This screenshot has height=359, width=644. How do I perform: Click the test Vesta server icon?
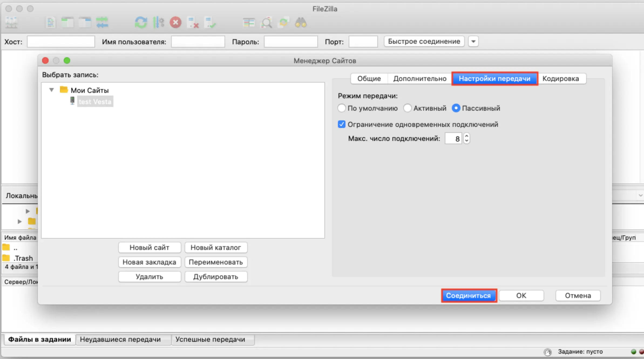(x=72, y=101)
